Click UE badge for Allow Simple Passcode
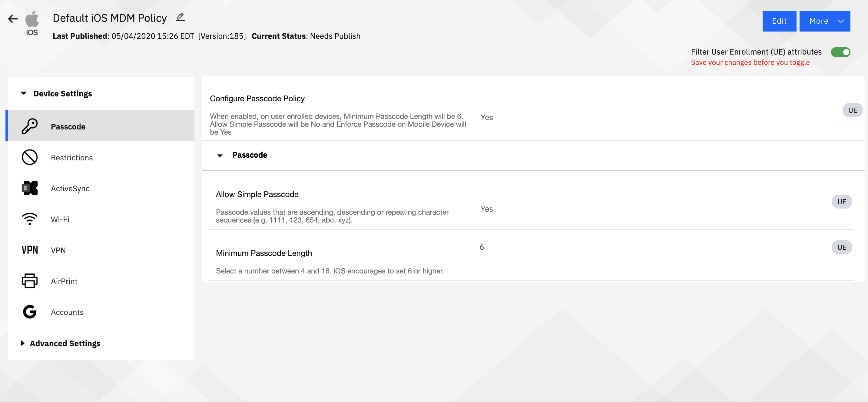 click(x=842, y=202)
